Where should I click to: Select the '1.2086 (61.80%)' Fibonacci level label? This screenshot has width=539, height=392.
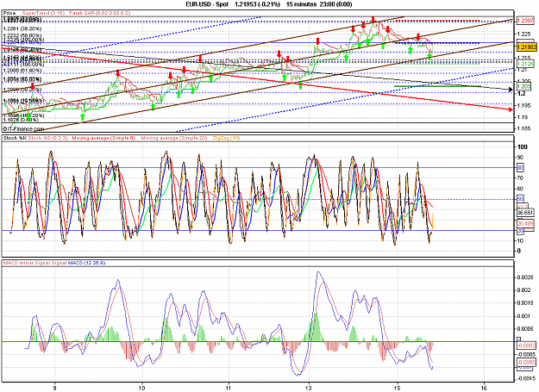coord(22,71)
